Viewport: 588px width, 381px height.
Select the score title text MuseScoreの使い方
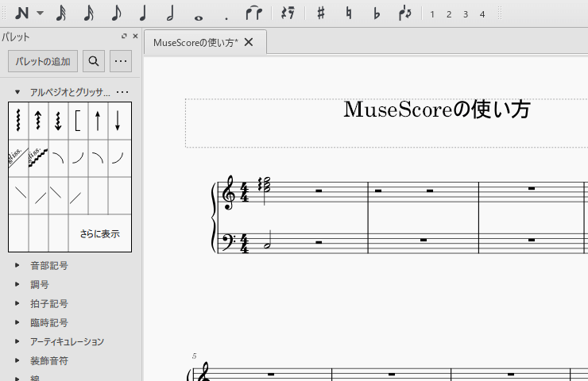[436, 110]
